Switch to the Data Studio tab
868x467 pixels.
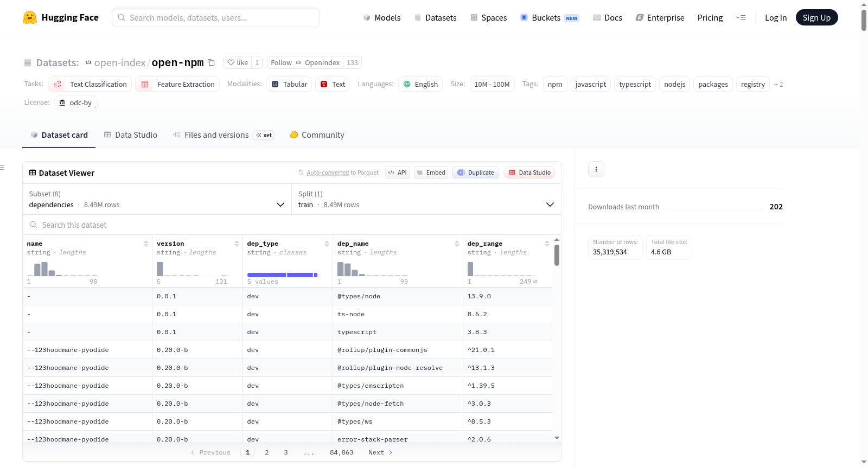(x=131, y=135)
